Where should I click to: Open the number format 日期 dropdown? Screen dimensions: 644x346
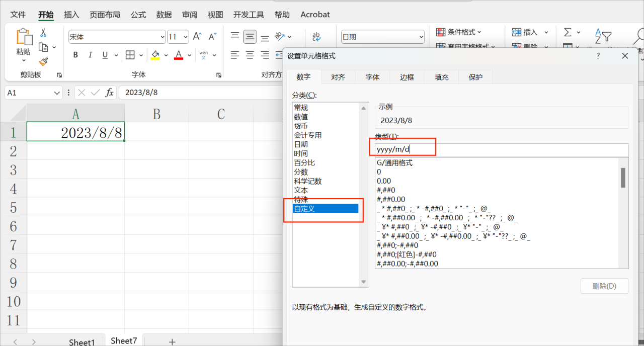point(421,37)
